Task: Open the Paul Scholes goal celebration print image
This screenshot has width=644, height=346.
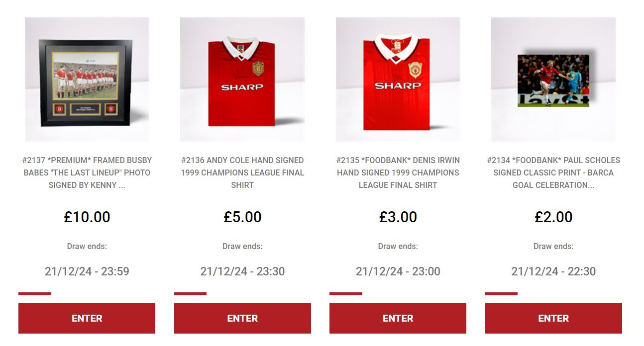Action: [553, 80]
